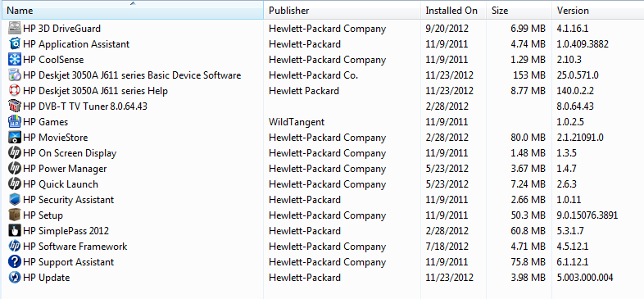The width and height of the screenshot is (644, 299).
Task: Click the 80.0 MB size value
Action: [x=528, y=138]
